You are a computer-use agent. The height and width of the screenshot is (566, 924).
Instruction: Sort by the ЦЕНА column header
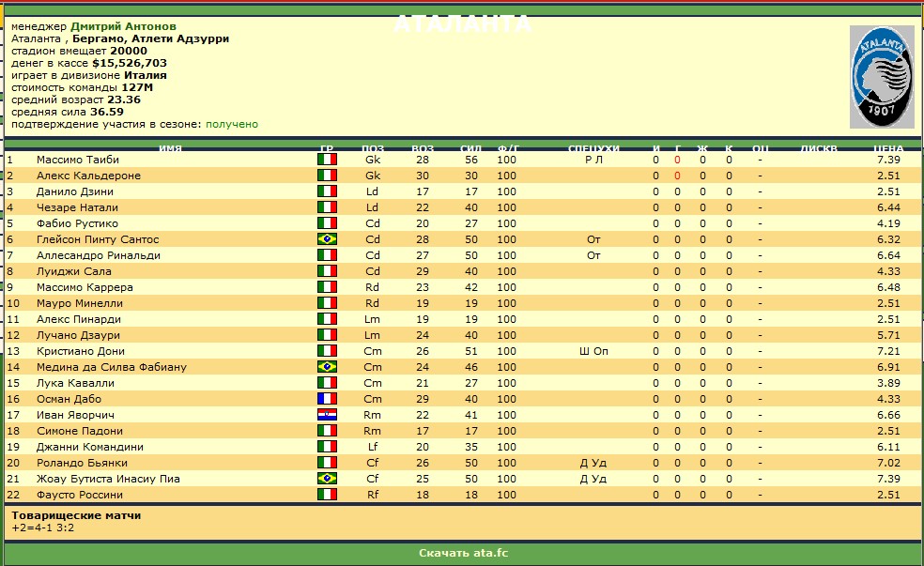[x=887, y=148]
